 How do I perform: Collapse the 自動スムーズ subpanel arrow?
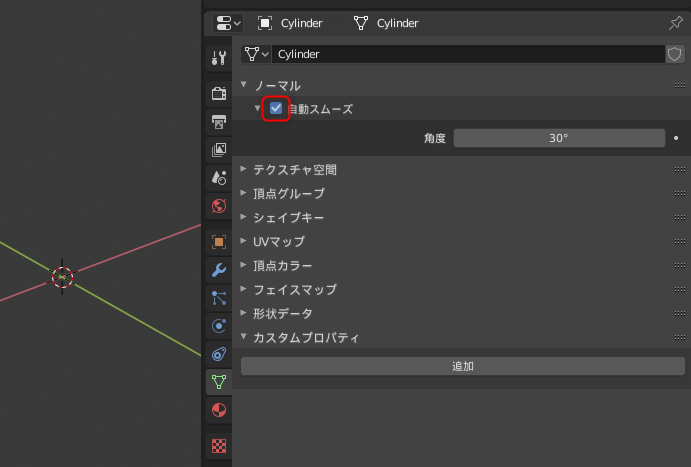257,108
